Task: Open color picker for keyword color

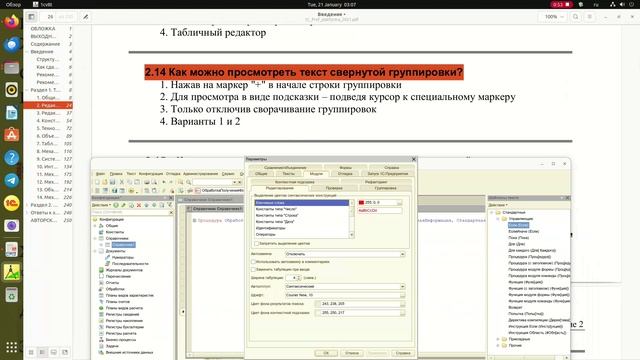Action: click(x=399, y=203)
